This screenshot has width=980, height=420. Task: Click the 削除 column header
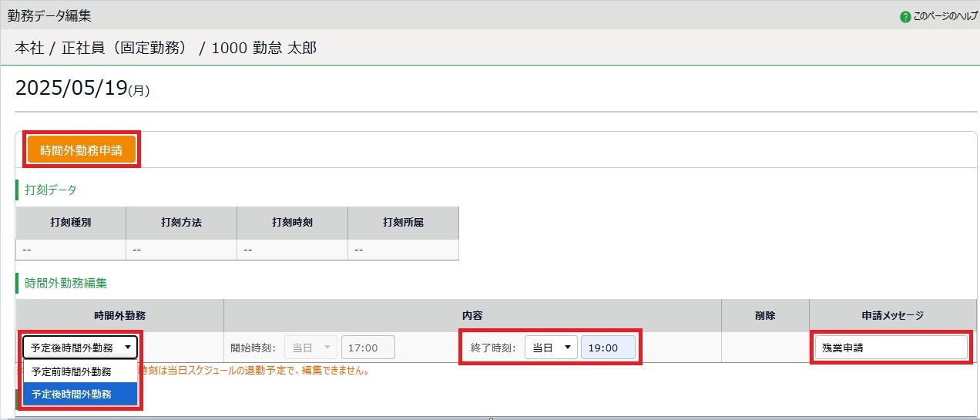(x=764, y=315)
